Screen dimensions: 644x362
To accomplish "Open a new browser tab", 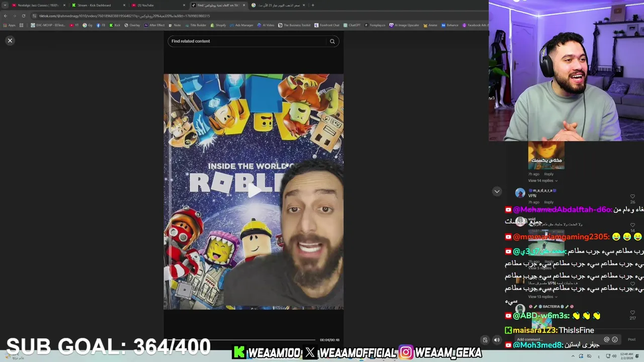I will pos(313,5).
